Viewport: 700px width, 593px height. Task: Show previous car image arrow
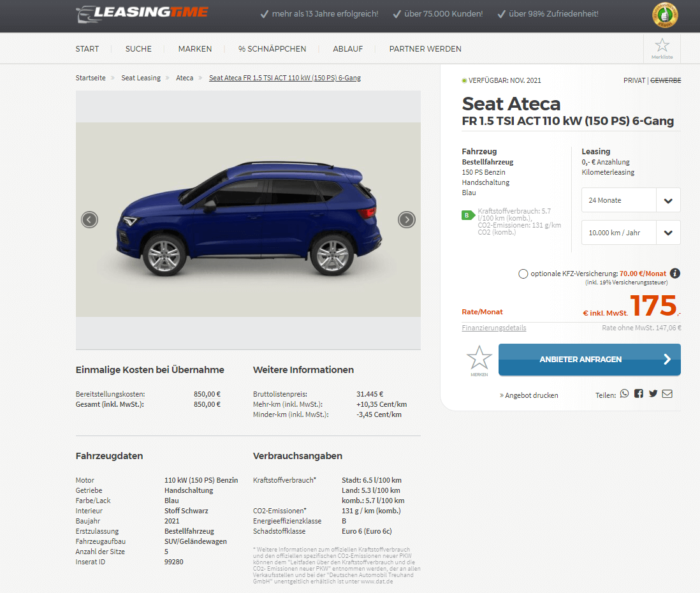tap(90, 220)
